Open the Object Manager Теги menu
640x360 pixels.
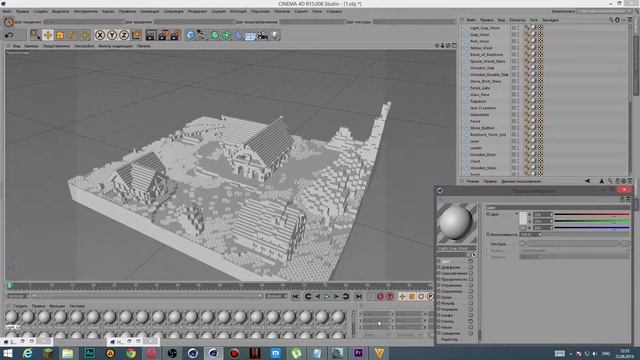(x=533, y=20)
